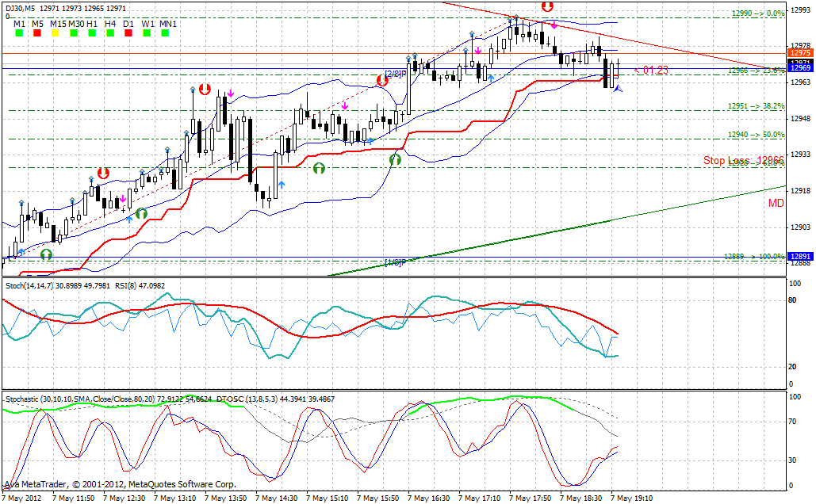Select the M15 timeframe label
Viewport: 816px width, 504px height.
click(59, 24)
